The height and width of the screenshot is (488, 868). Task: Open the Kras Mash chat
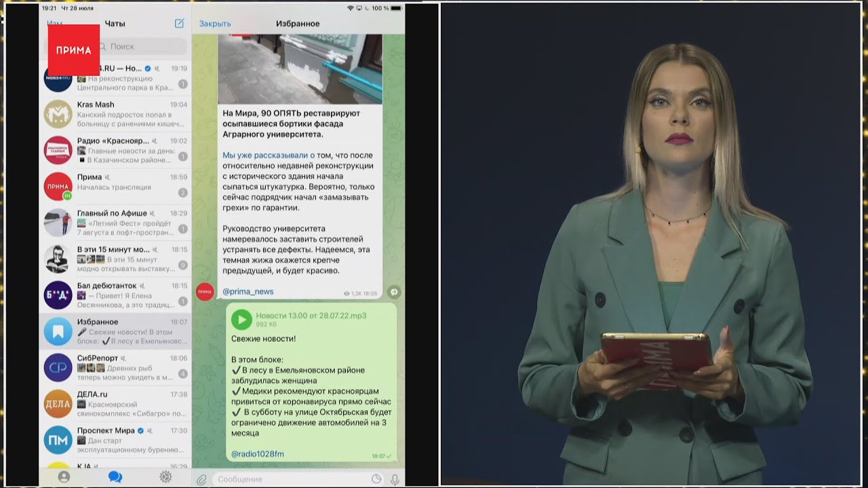115,114
